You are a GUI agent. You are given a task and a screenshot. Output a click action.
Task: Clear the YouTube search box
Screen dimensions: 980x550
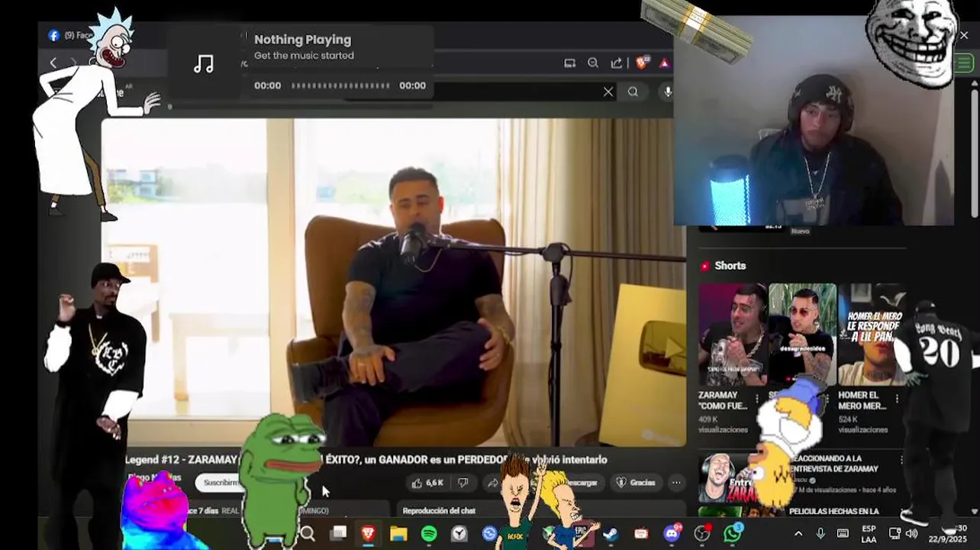tap(608, 92)
